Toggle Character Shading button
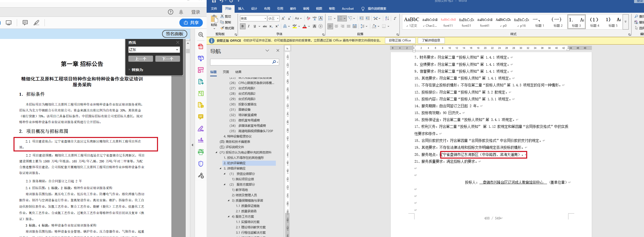The height and width of the screenshot is (237, 644). tap(314, 26)
